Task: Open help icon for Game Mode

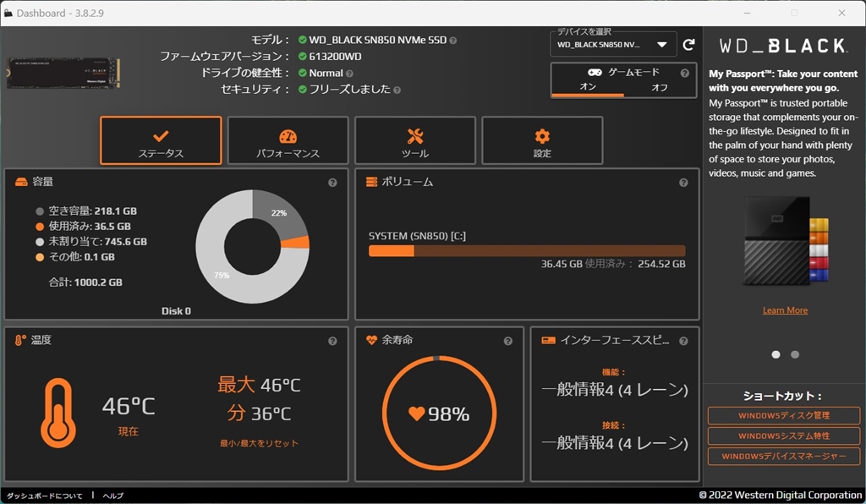Action: (x=685, y=73)
